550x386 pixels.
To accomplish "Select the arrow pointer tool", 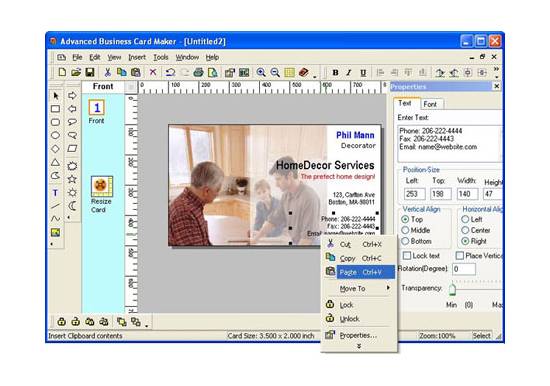I will [56, 96].
